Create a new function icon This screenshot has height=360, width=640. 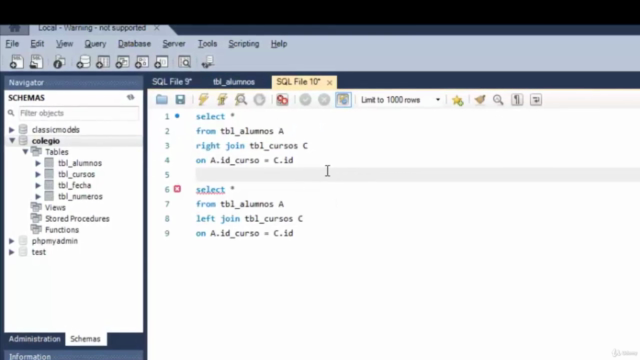tap(161, 62)
